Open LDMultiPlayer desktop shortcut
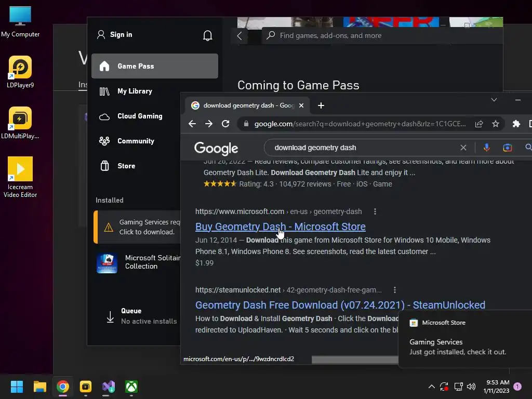The height and width of the screenshot is (399, 532). click(x=20, y=123)
